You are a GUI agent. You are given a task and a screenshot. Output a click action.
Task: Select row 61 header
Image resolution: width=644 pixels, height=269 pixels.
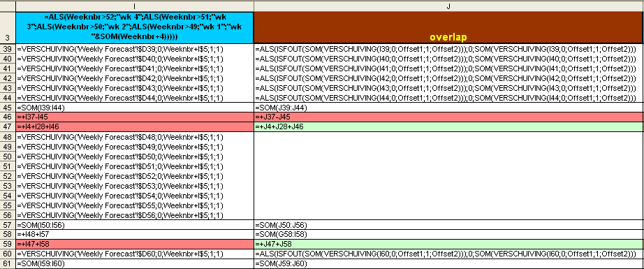[8, 263]
